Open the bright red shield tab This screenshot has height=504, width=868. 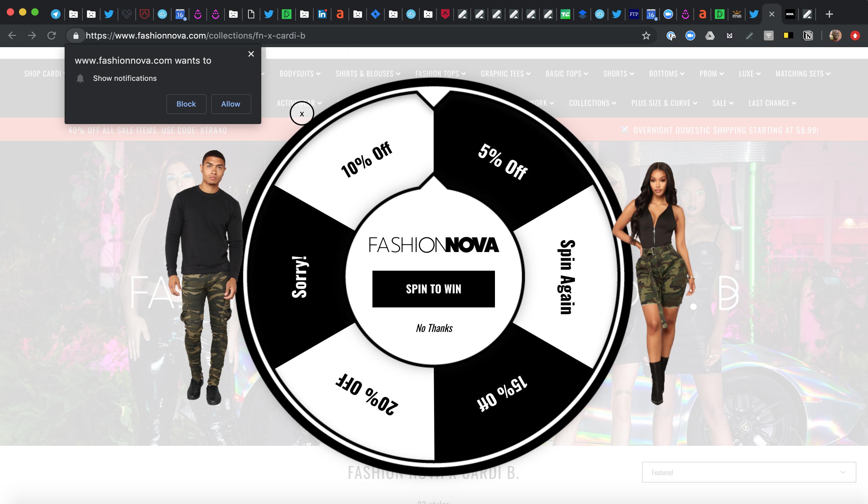445,14
